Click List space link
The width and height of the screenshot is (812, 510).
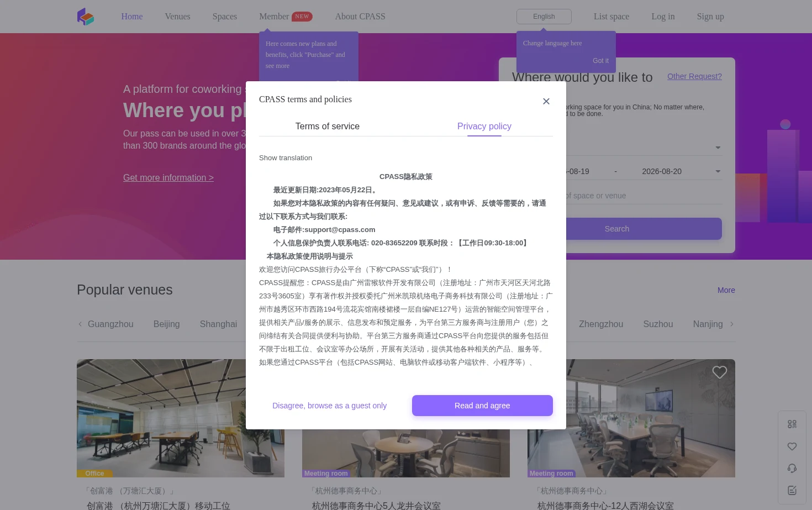(x=611, y=17)
